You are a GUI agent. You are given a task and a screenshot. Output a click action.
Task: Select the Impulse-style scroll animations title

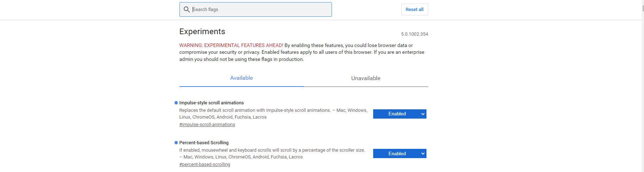coord(211,103)
